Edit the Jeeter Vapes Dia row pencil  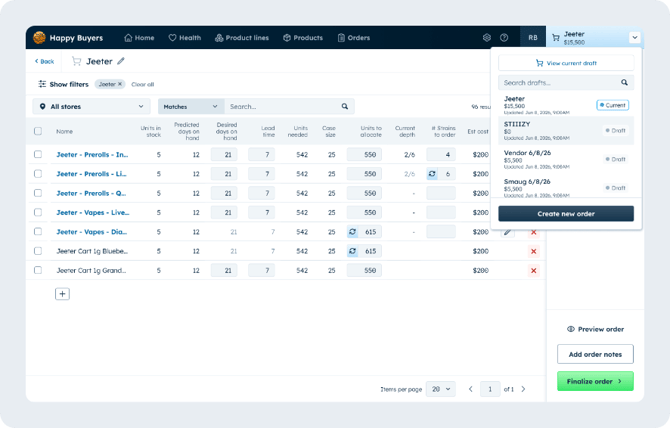click(508, 232)
